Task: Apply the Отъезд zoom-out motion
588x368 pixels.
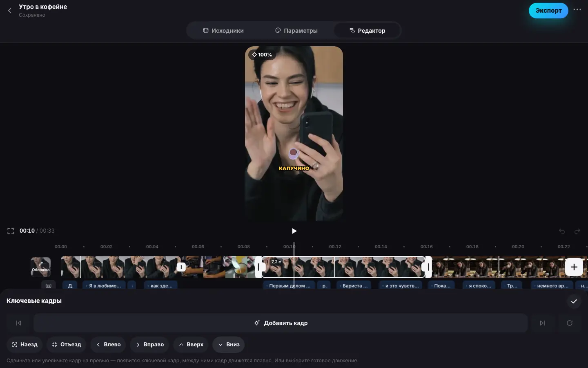Action: click(x=66, y=345)
